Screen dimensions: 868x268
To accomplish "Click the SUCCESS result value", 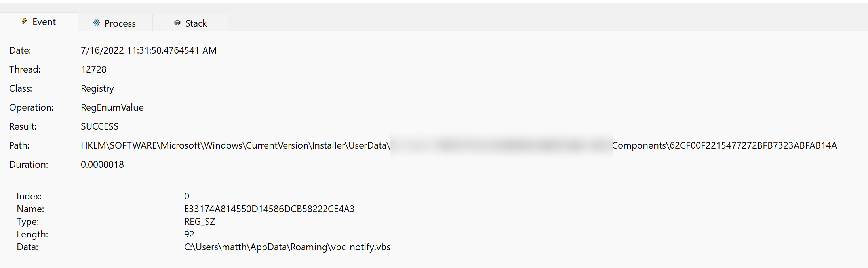I will (x=100, y=126).
